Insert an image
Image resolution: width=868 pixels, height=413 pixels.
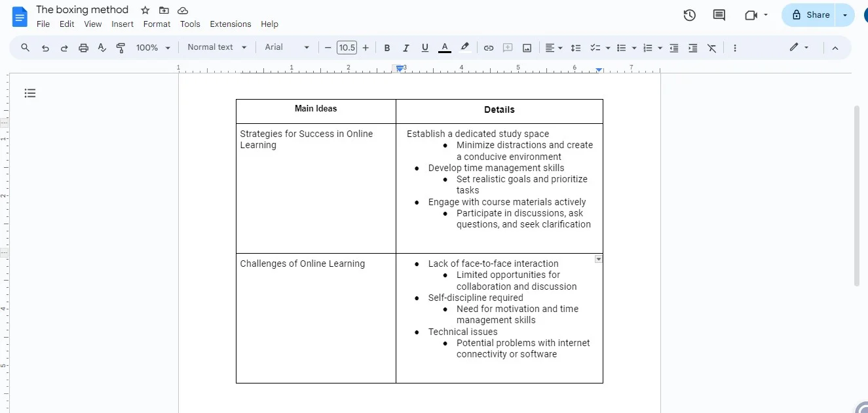(x=527, y=47)
